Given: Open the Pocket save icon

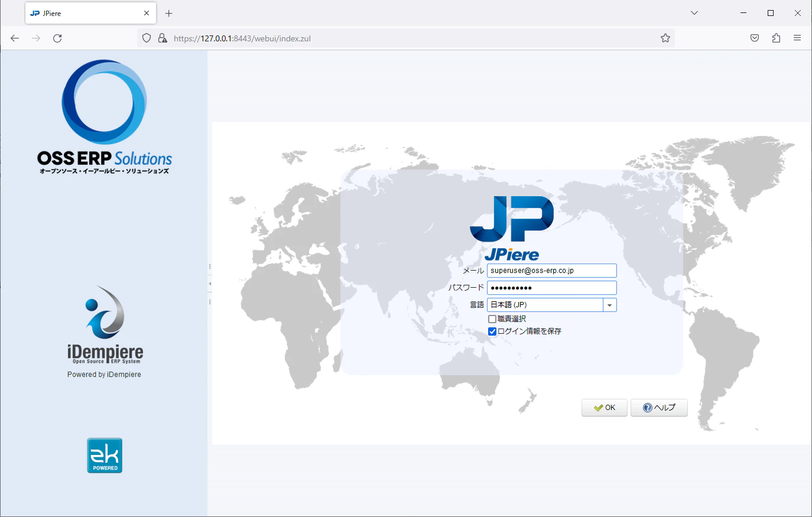Looking at the screenshot, I should pos(755,38).
